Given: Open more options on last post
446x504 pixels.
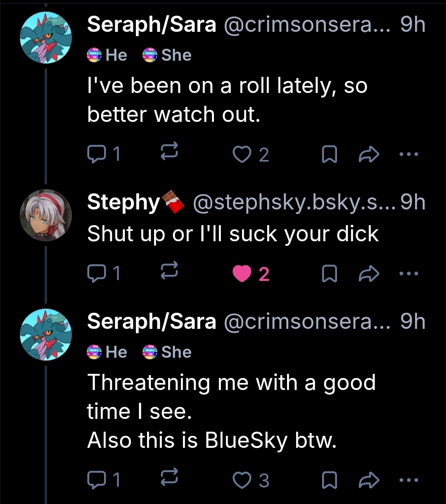Looking at the screenshot, I should pyautogui.click(x=409, y=480).
